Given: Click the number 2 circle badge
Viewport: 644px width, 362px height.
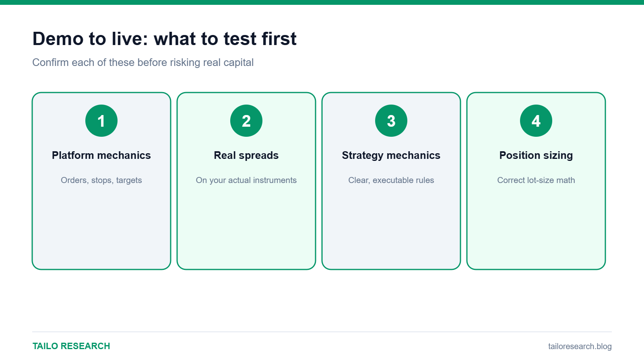Looking at the screenshot, I should click(x=246, y=121).
